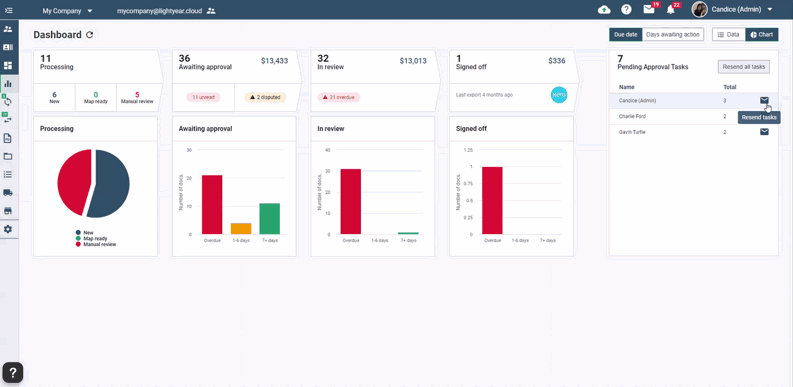Open the mail inbox with 19 badge
793x387 pixels.
pos(649,9)
